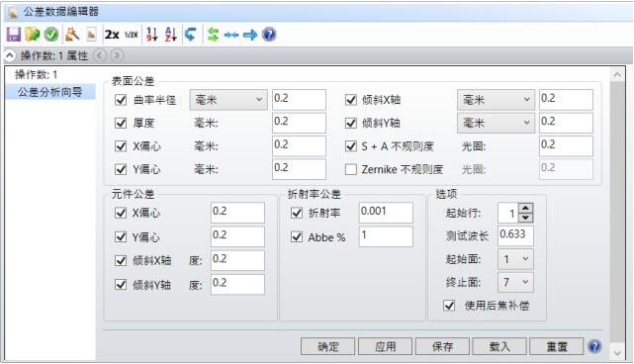
Task: Open the tolerance wizard icon in toolbar
Action: 72,35
